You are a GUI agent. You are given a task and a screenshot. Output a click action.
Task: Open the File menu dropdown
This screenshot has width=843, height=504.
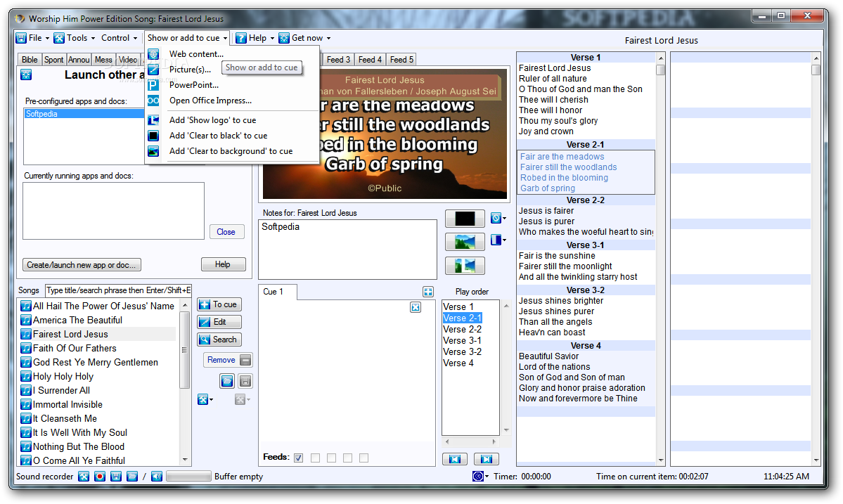[33, 38]
